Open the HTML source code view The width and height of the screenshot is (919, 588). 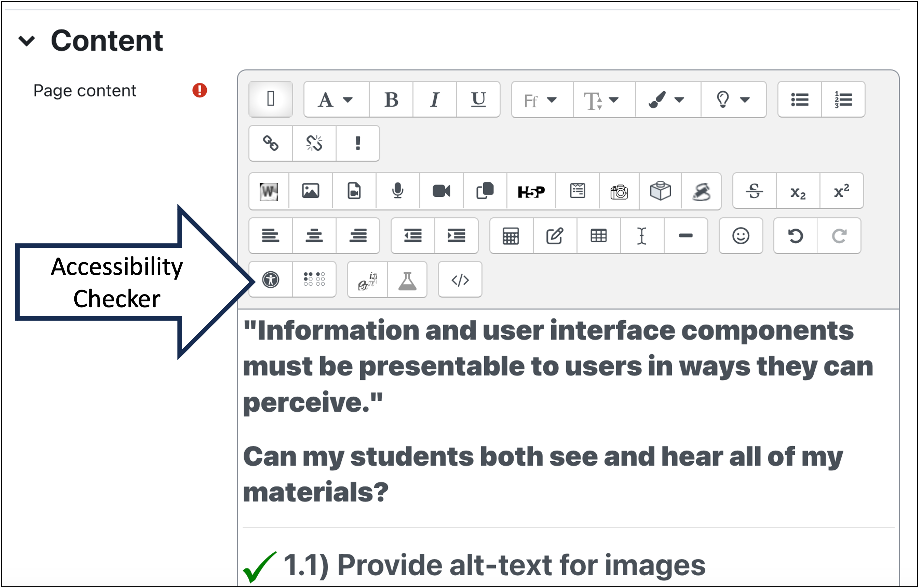(x=460, y=280)
